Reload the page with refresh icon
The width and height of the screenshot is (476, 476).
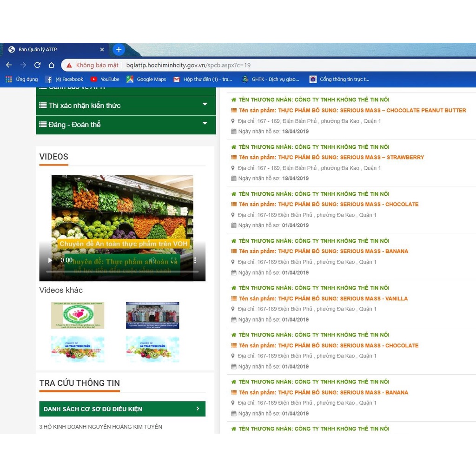click(x=37, y=65)
